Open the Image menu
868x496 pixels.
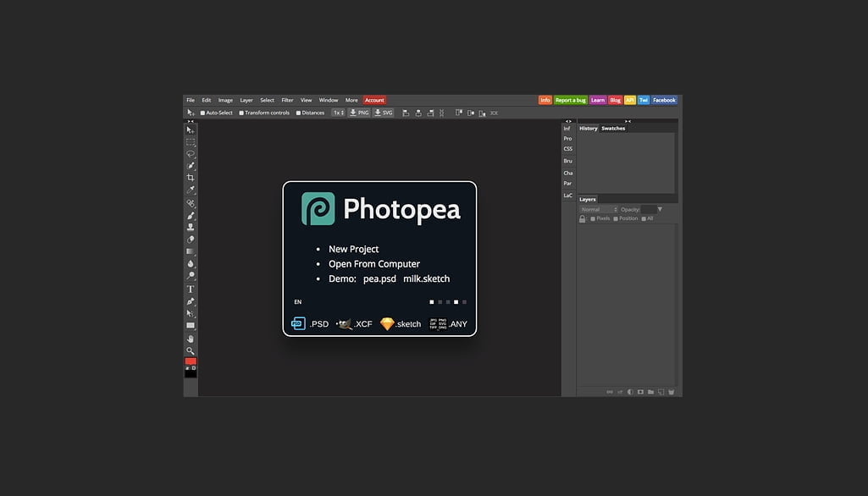coord(225,100)
